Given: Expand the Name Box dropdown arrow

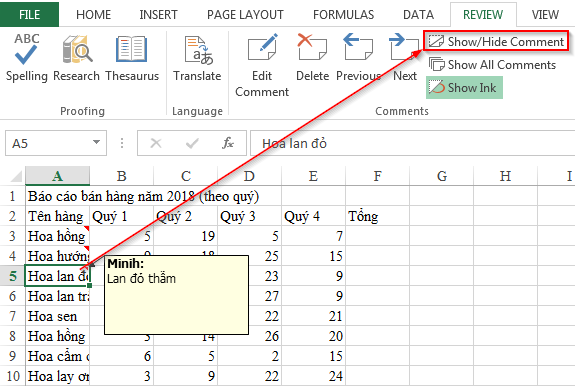Looking at the screenshot, I should coord(96,142).
